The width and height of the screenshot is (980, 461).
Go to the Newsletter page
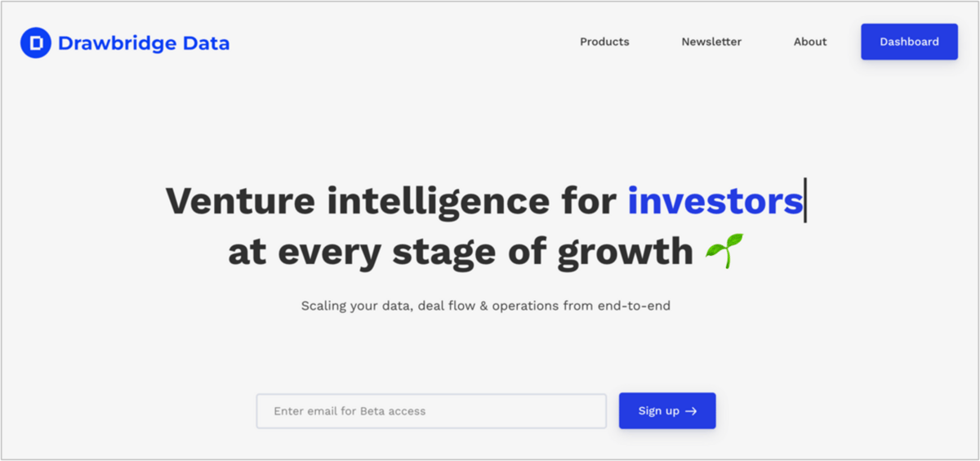coord(711,42)
